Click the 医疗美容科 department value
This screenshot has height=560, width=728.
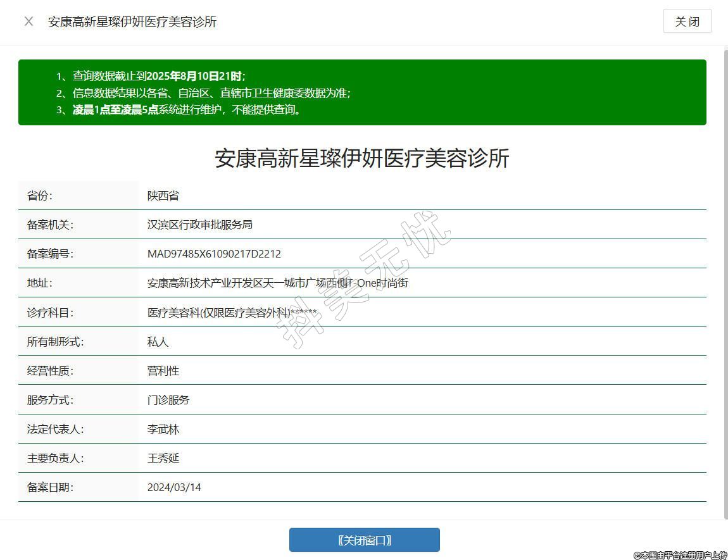tap(232, 312)
